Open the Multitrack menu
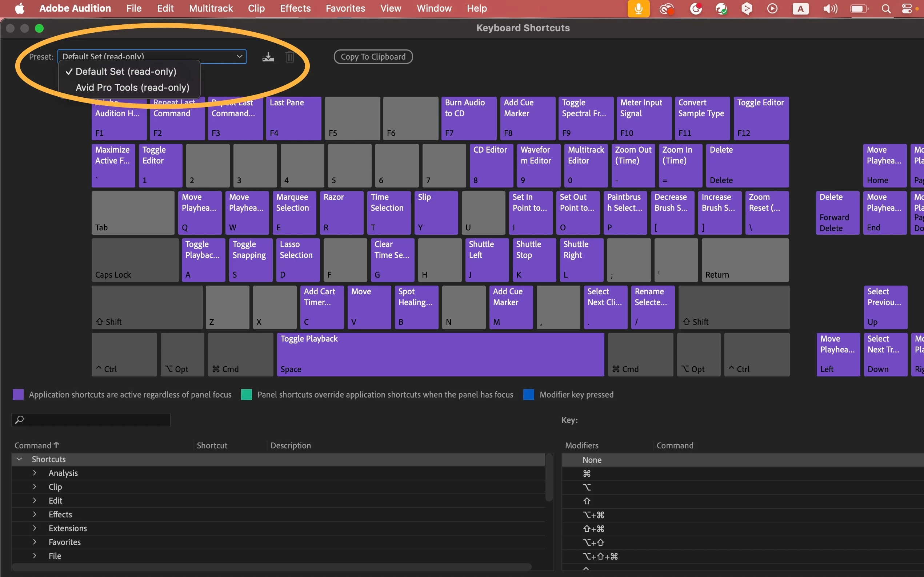 click(x=211, y=8)
